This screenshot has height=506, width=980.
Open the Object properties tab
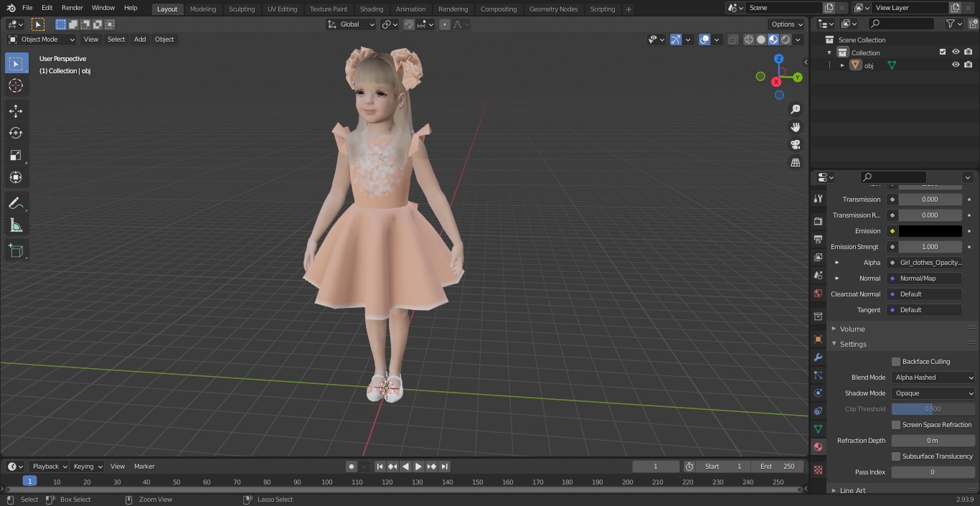pos(818,339)
